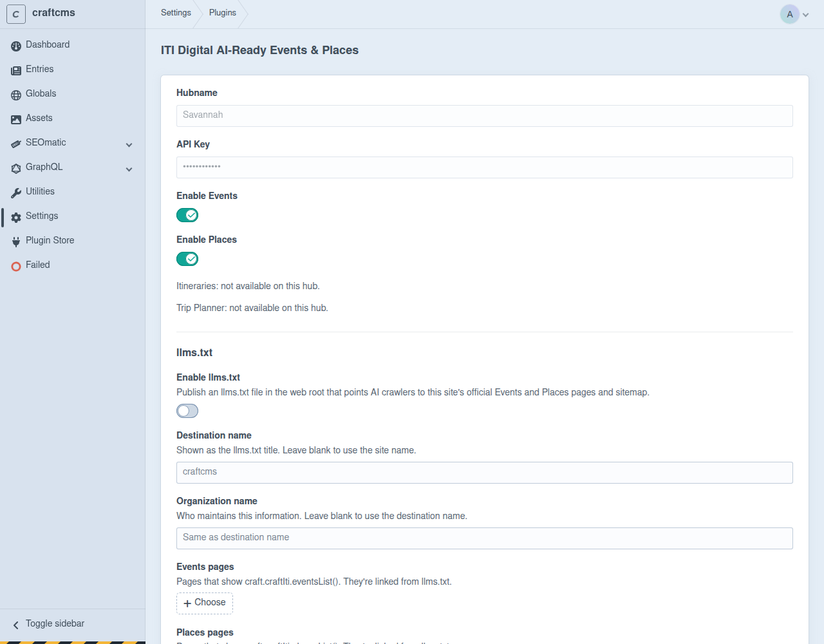Viewport: 824px width, 644px height.
Task: Focus the API Key field
Action: [x=485, y=167]
